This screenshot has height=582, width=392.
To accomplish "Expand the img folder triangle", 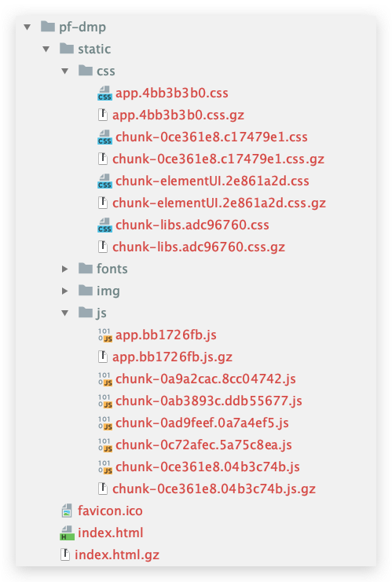I will 65,291.
